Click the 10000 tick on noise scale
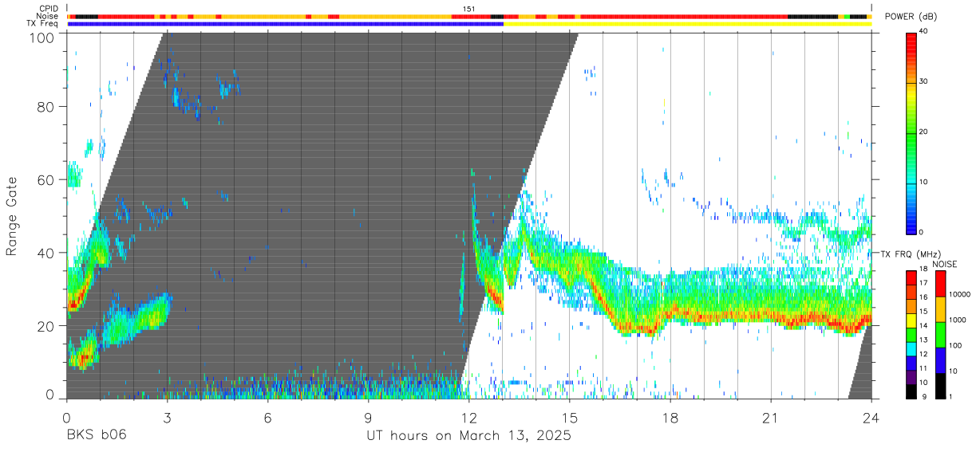Viewport: 980px width, 452px height. click(x=961, y=294)
